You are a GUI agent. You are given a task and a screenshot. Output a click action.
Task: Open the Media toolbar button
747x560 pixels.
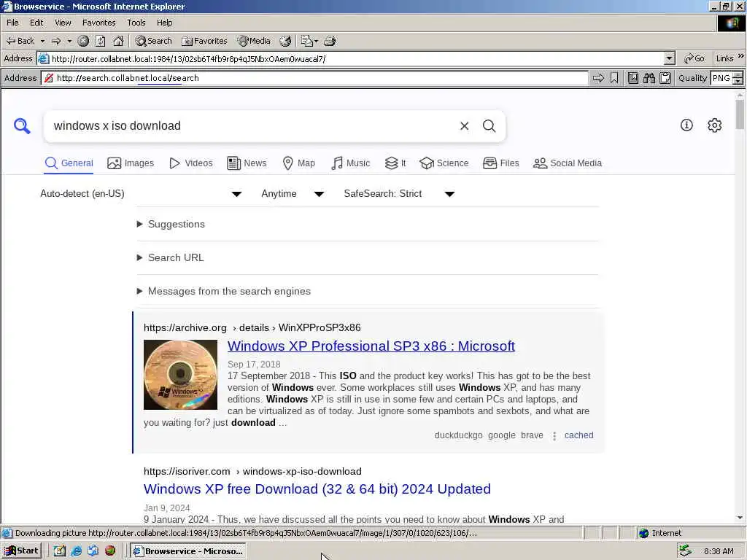click(x=254, y=41)
